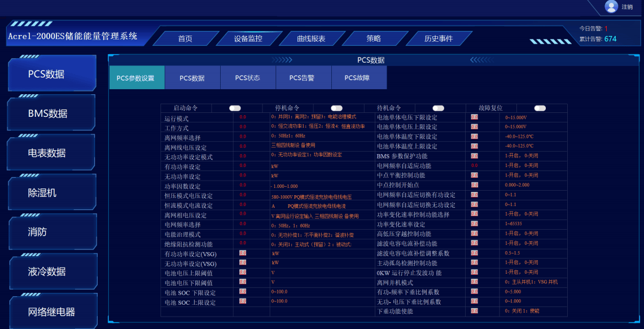Go to the 曲线报表 menu
This screenshot has width=644, height=329.
coord(311,38)
